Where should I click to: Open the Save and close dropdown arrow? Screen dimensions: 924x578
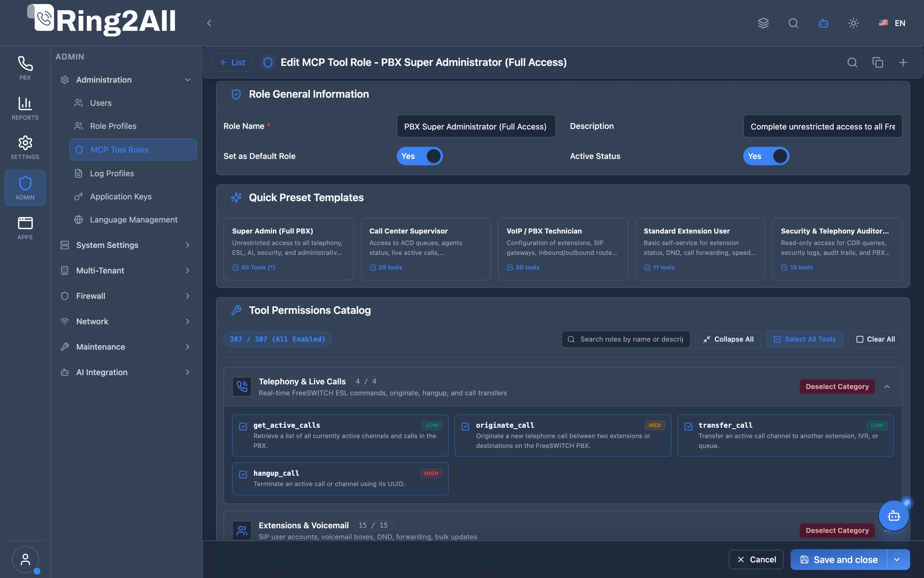897,560
